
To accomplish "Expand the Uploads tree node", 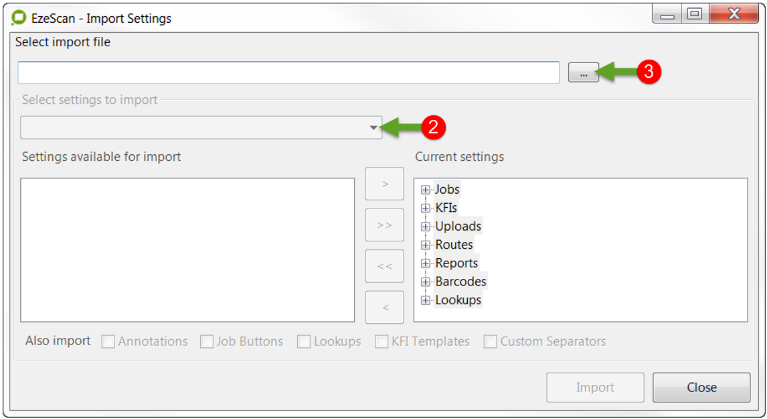I will coord(426,227).
